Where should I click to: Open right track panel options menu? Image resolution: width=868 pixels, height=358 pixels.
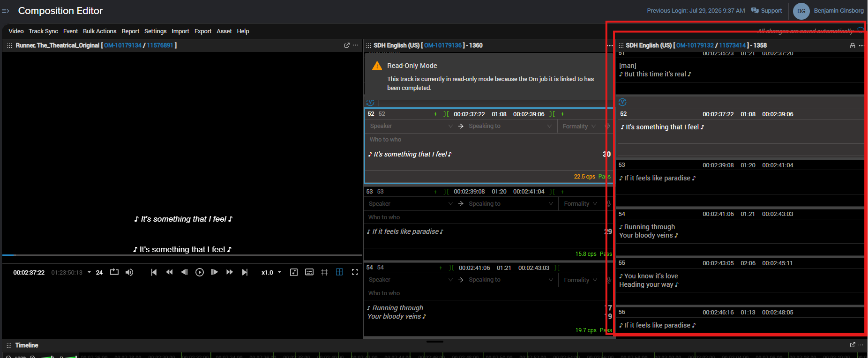[861, 45]
